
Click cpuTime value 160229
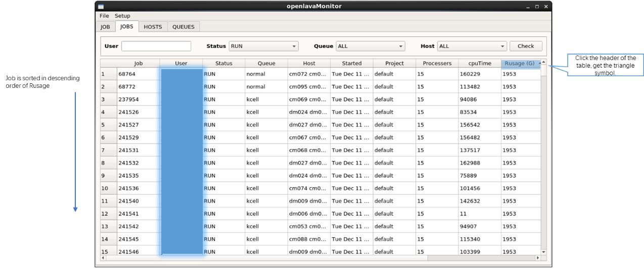[480, 74]
